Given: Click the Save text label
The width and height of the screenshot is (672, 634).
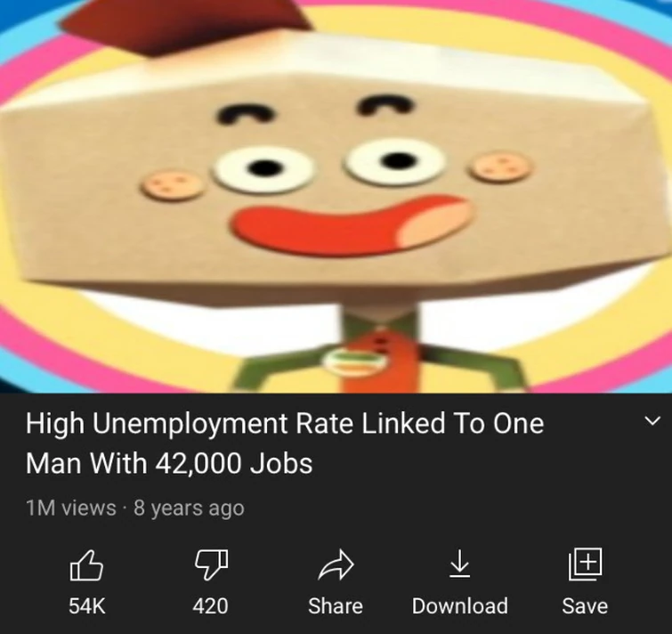Looking at the screenshot, I should pyautogui.click(x=585, y=606).
